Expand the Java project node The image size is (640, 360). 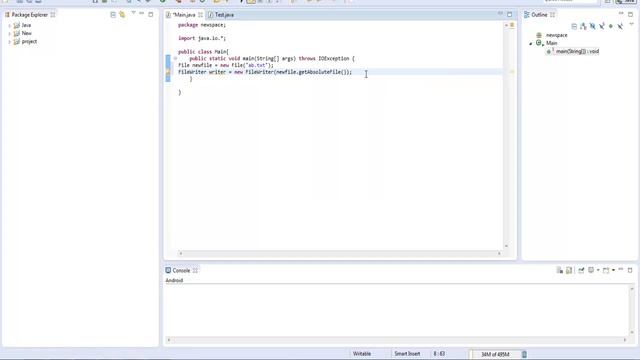[x=9, y=25]
